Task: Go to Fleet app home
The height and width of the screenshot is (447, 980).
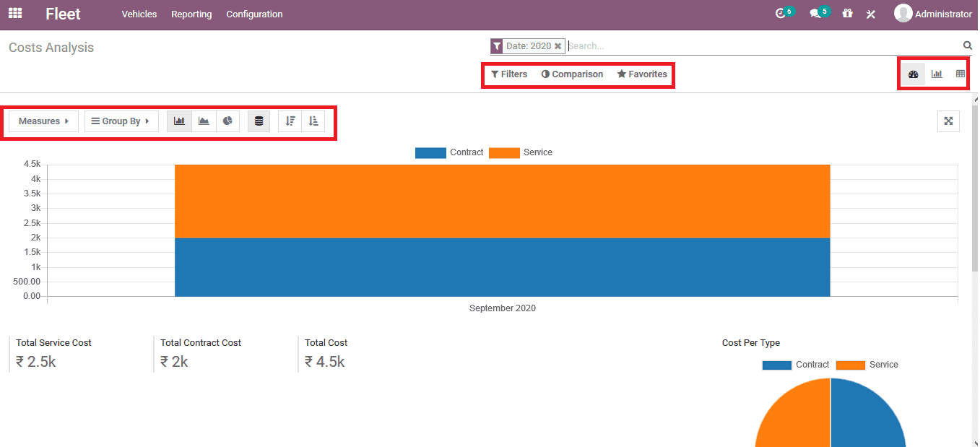Action: click(63, 14)
